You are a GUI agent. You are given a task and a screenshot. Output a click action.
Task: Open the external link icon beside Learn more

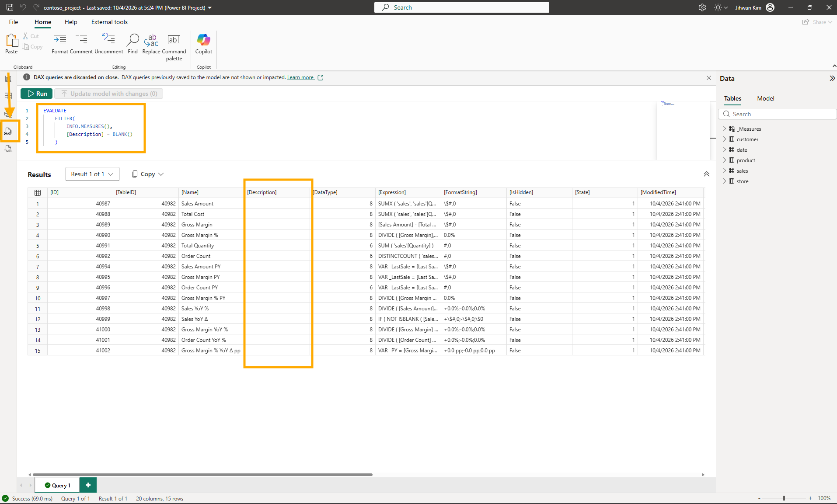tap(321, 77)
